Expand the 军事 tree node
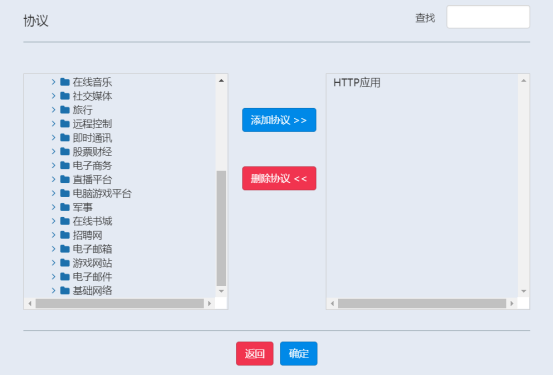The height and width of the screenshot is (376, 553). click(x=53, y=207)
